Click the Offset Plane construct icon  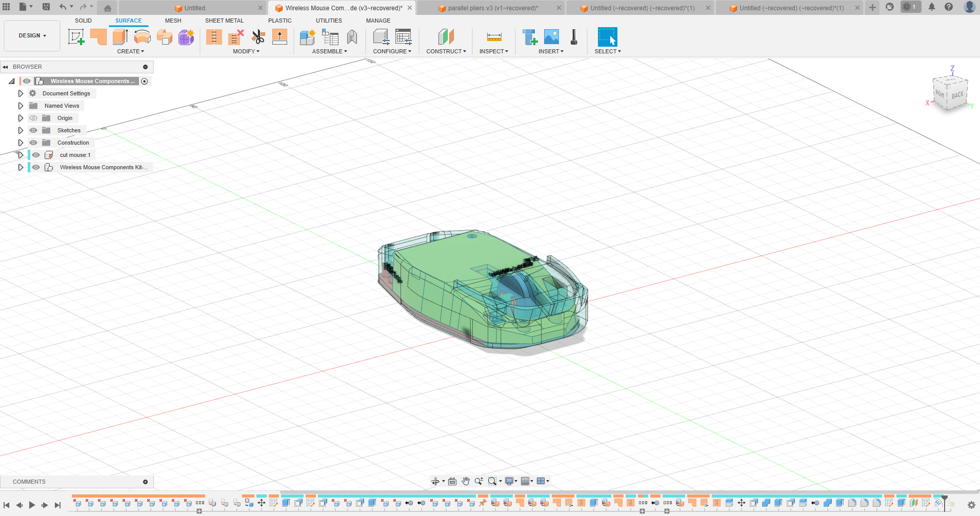(446, 37)
